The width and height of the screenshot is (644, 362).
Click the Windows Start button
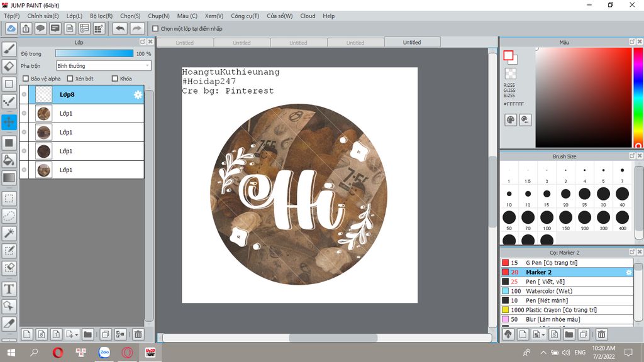coord(11,353)
